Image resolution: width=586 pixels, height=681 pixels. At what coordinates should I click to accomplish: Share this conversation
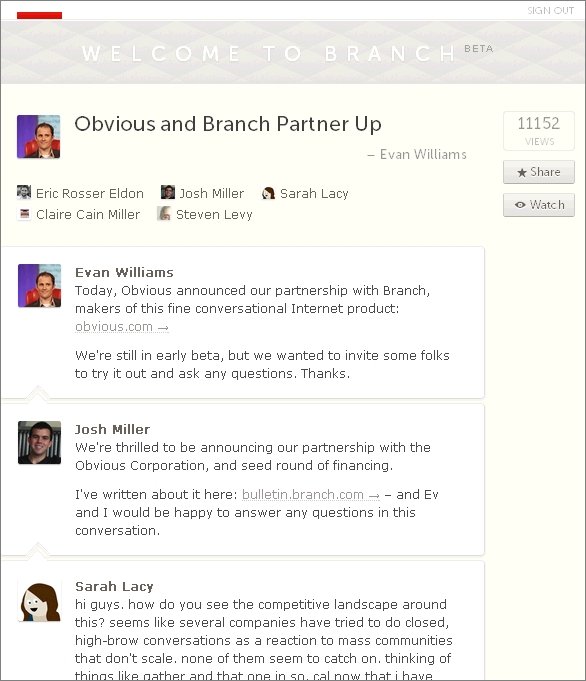pos(539,172)
